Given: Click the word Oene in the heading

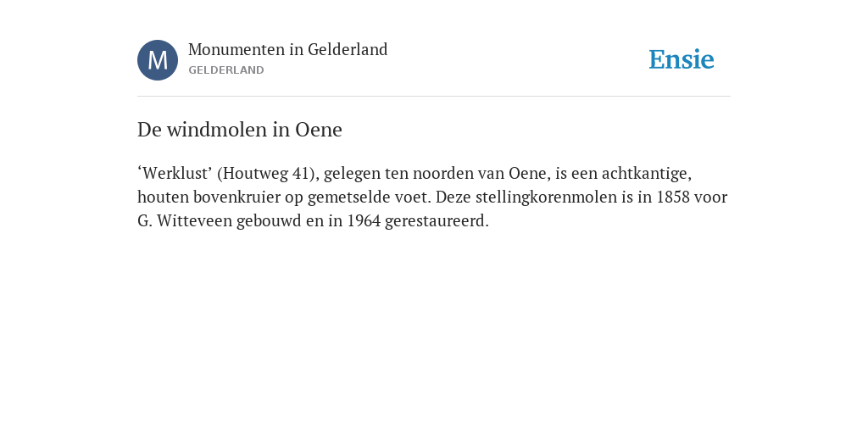Looking at the screenshot, I should 319,130.
